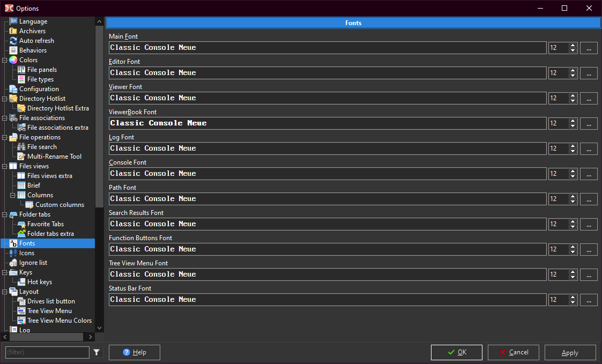The height and width of the screenshot is (364, 602).
Task: Open the Icons options page
Action: tap(27, 253)
